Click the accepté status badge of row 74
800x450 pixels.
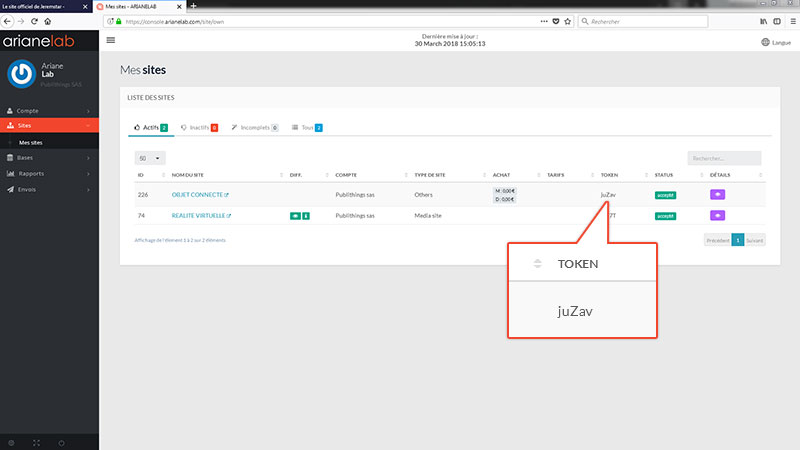pos(665,216)
